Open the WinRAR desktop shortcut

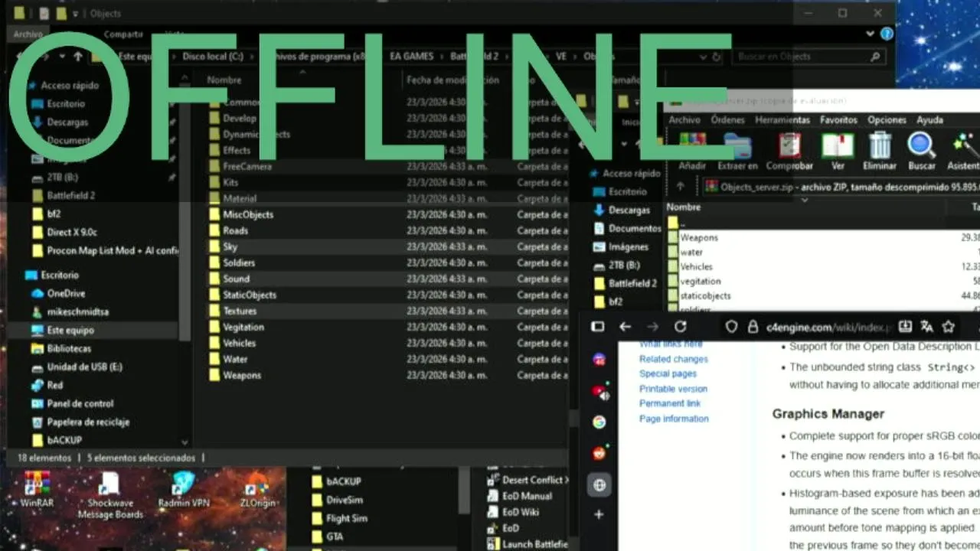click(37, 490)
